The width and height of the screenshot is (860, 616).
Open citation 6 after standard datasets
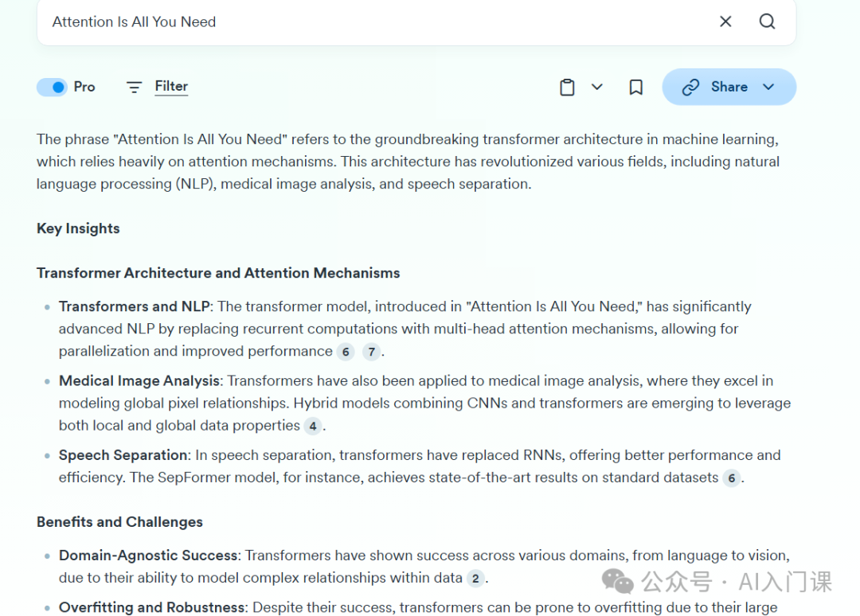click(x=731, y=478)
